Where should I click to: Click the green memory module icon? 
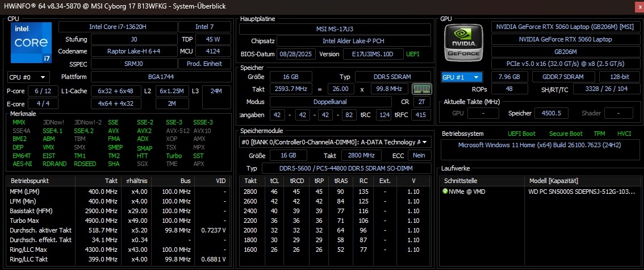click(x=421, y=89)
